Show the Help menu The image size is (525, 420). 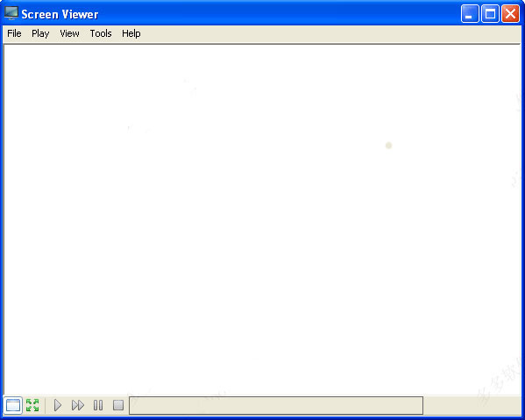tap(131, 33)
